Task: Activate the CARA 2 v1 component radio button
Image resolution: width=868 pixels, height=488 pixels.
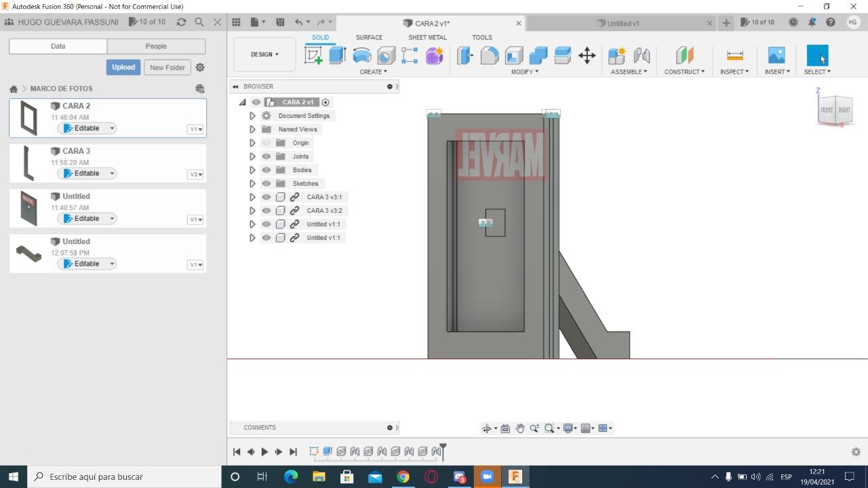Action: [x=325, y=102]
